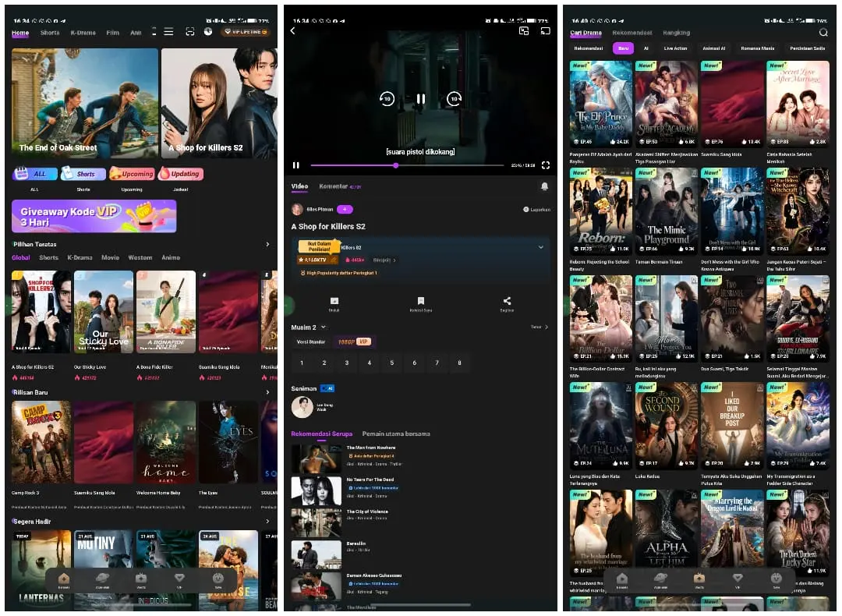Expand drama info card with chevron
Image resolution: width=842 pixels, height=616 pixels.
tap(541, 247)
